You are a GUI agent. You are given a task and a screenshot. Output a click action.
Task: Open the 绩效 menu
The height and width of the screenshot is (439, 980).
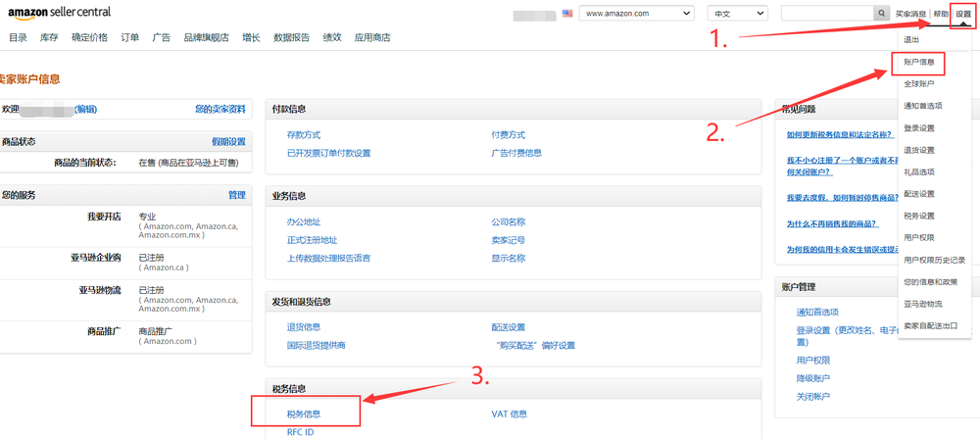[332, 37]
